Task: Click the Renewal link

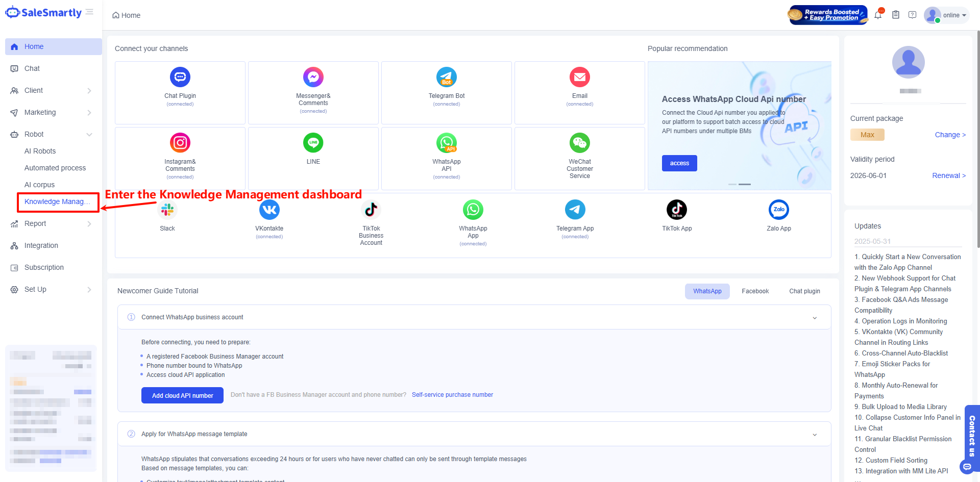Action: 949,175
